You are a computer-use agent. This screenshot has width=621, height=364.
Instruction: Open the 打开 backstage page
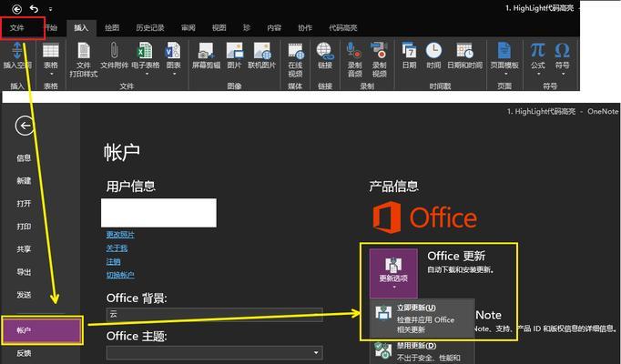point(24,203)
